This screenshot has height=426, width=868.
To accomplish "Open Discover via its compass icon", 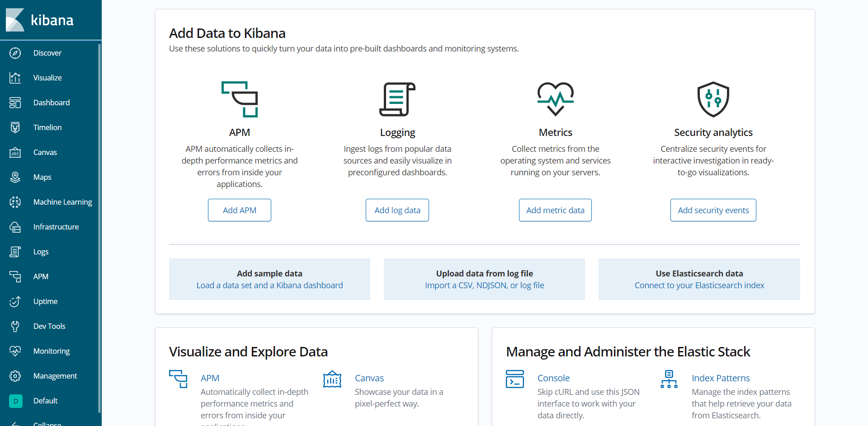I will (x=15, y=53).
